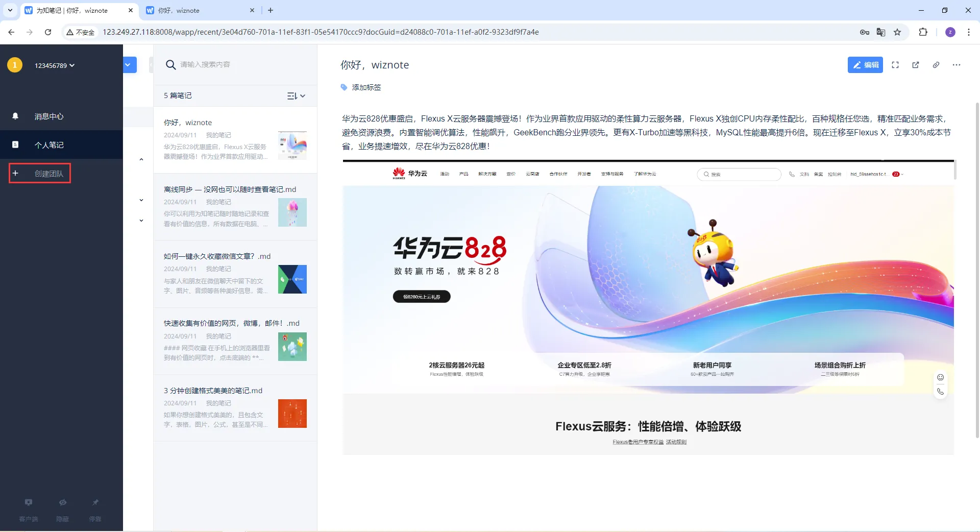Open note 3 分钟创建格式美美的笔记.md
The image size is (980, 532).
(235, 408)
